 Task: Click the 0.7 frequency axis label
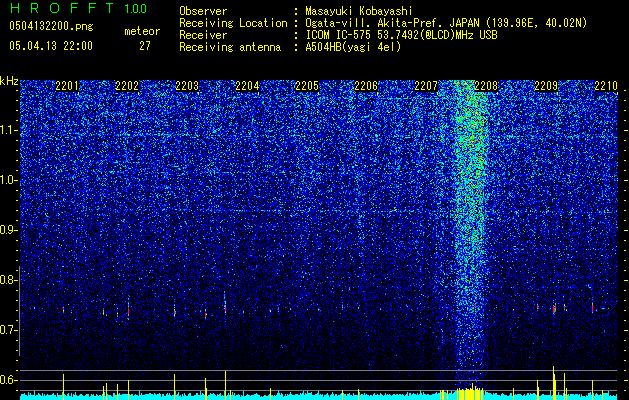[9, 330]
